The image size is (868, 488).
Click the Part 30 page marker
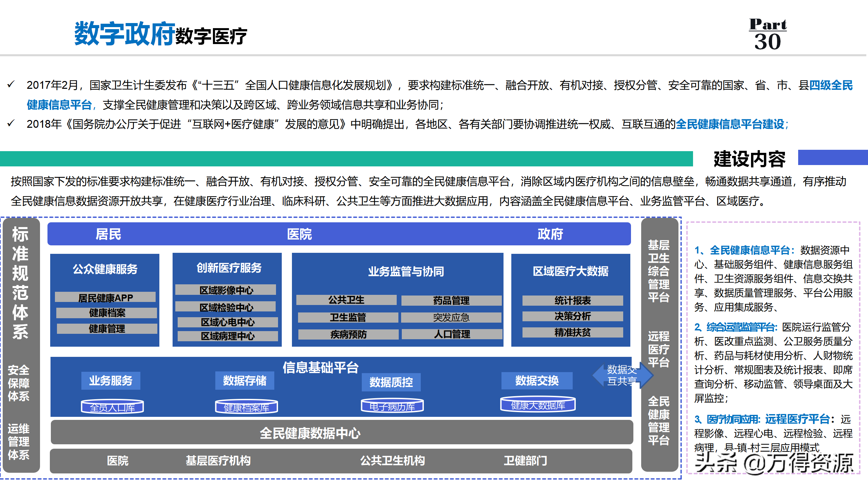point(768,34)
